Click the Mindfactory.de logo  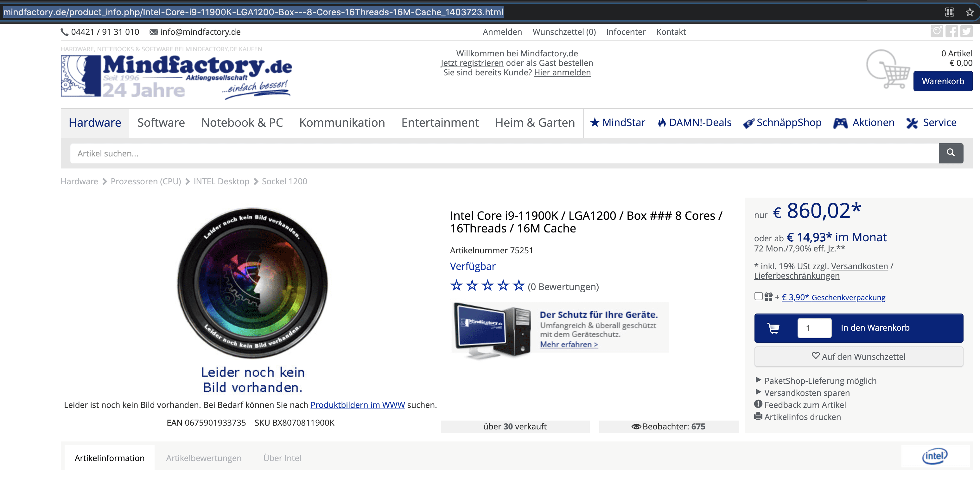pyautogui.click(x=176, y=76)
